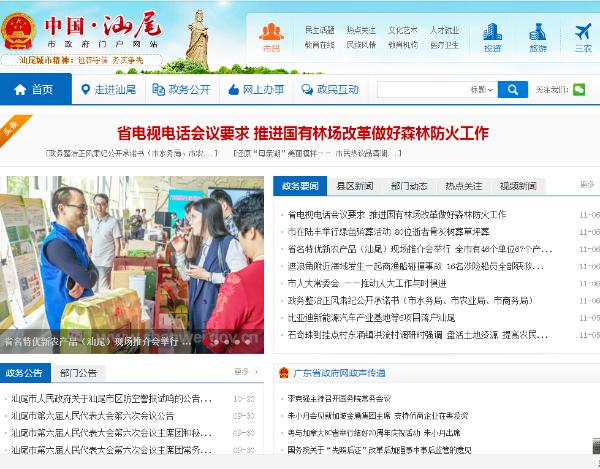
Task: Open the 旅游 section icon
Action: (538, 31)
